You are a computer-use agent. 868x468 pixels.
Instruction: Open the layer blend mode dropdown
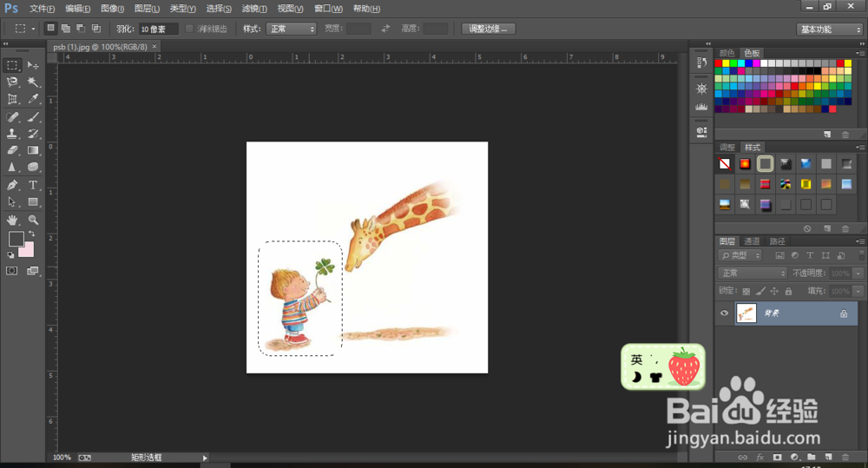coord(752,273)
